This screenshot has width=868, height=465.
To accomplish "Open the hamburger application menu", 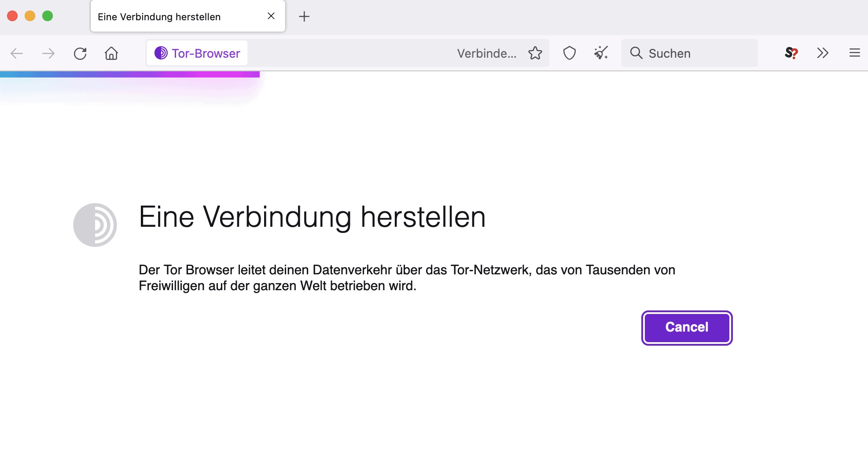I will point(855,53).
